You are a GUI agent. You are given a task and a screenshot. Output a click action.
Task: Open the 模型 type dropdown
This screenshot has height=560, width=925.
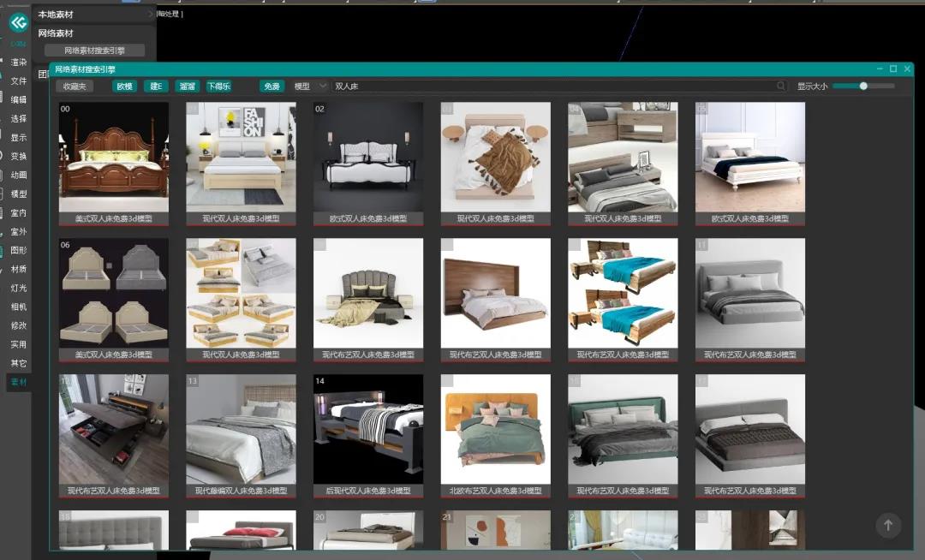click(309, 86)
